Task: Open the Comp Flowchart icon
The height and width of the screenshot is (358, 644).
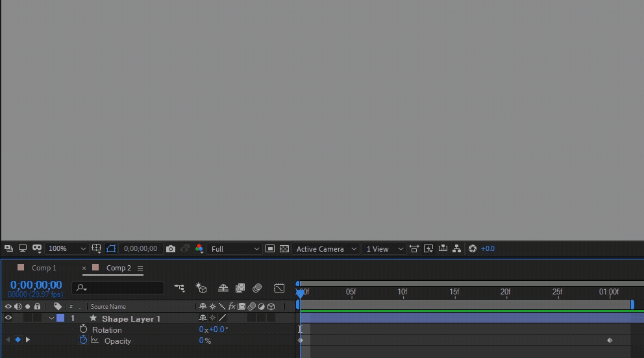Action: click(457, 248)
